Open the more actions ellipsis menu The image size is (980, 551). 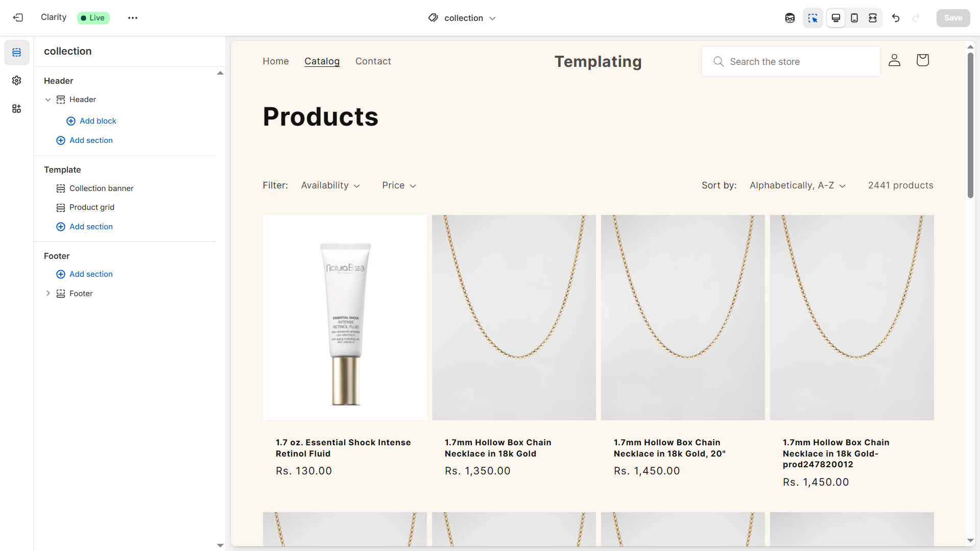133,18
